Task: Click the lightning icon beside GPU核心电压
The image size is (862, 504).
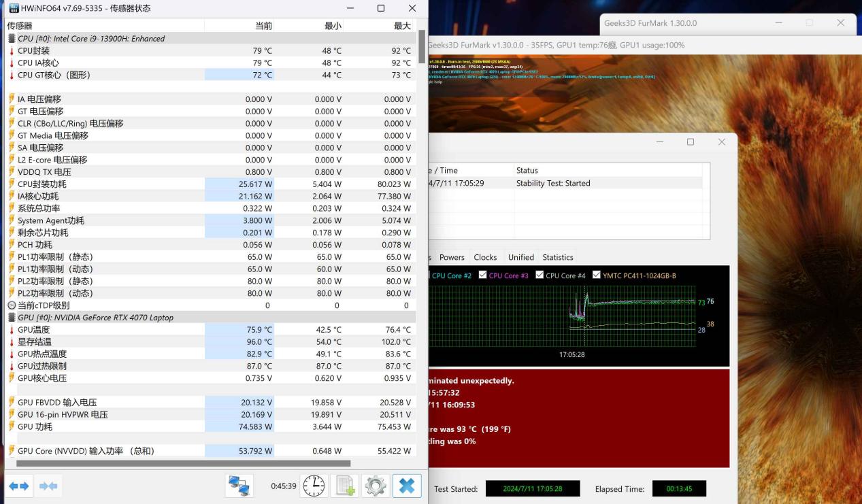Action: 12,378
